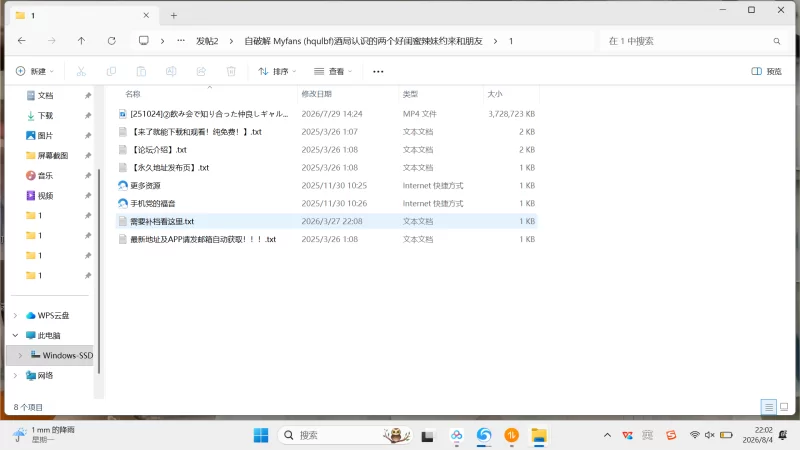This screenshot has height=450, width=800.
Task: Select the [251024] MP4 file
Action: point(327,114)
